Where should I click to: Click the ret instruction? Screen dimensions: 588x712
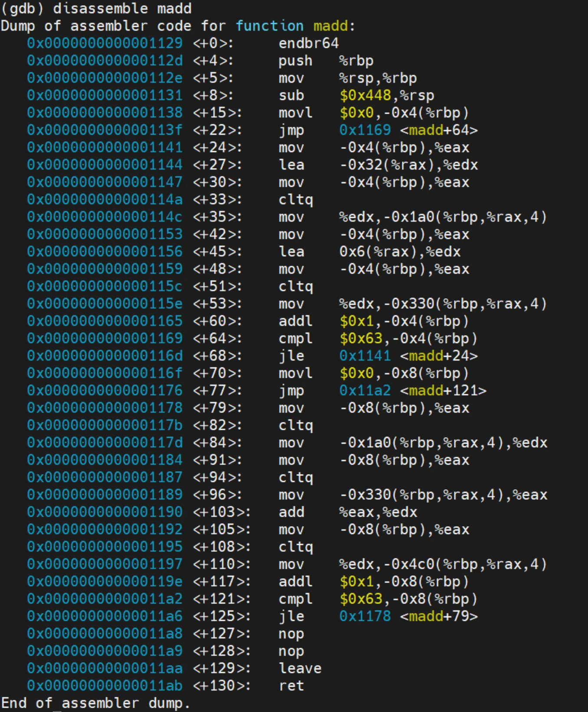[x=291, y=686]
